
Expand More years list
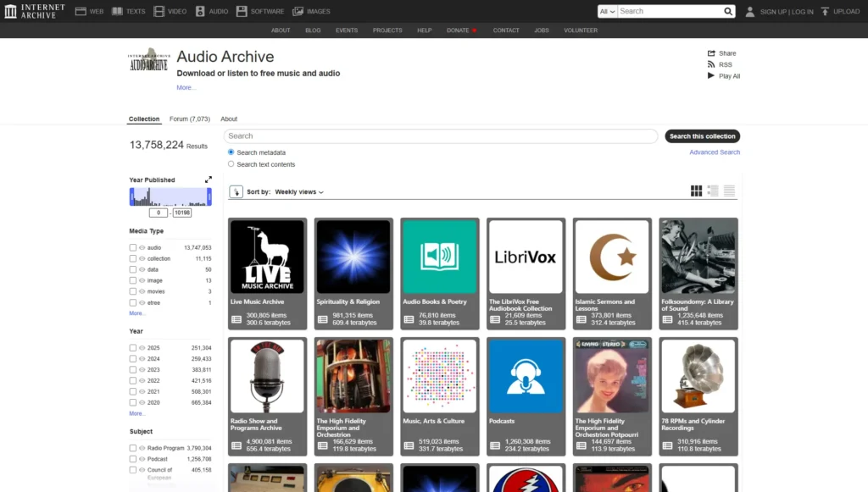(x=136, y=413)
